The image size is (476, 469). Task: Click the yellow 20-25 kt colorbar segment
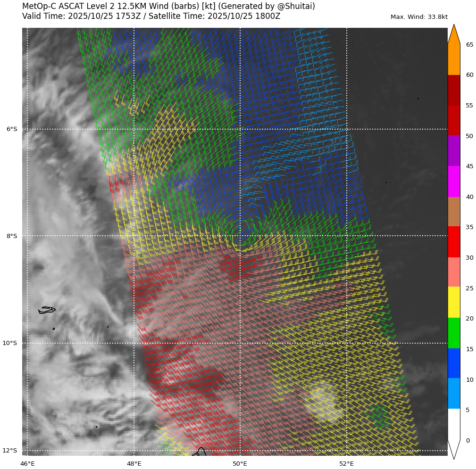click(453, 302)
